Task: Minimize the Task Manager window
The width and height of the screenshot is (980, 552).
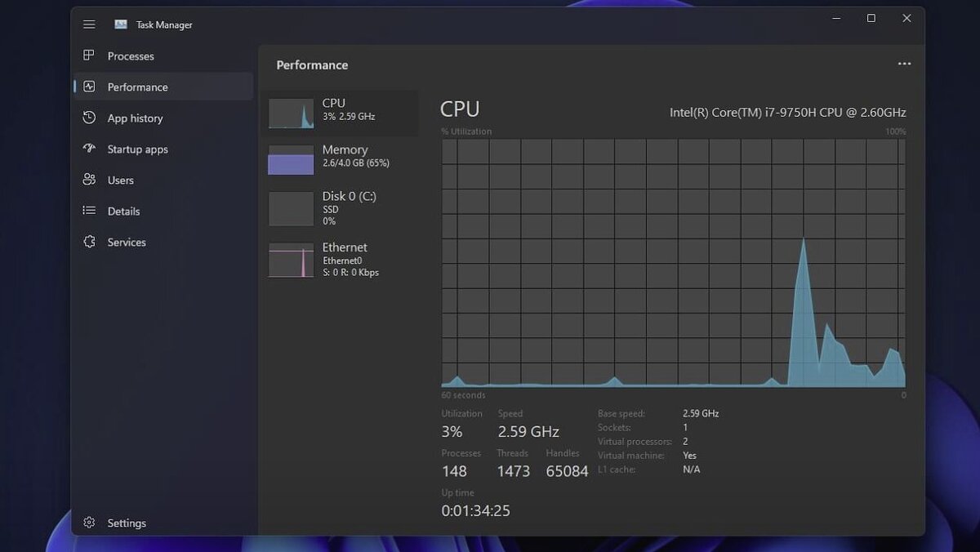Action: (x=836, y=18)
